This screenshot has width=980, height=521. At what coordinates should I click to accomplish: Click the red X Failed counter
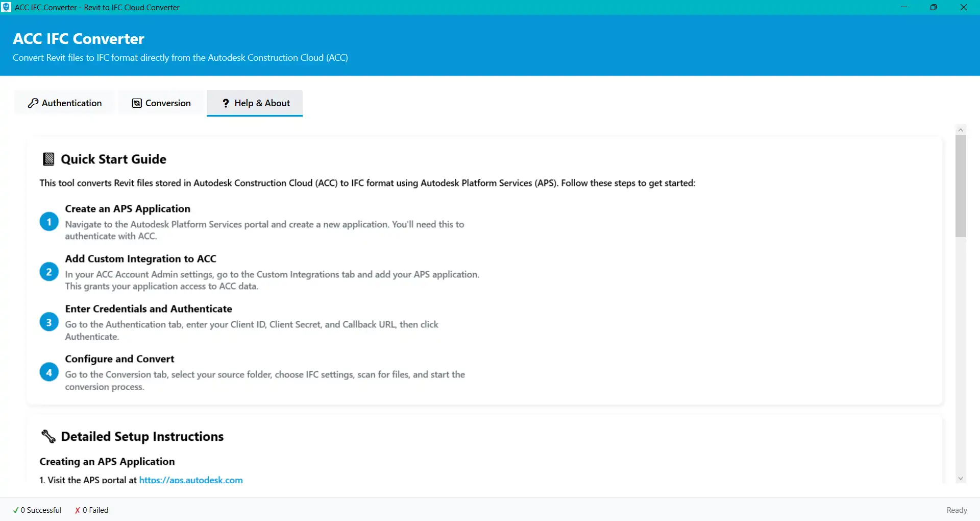coord(92,510)
